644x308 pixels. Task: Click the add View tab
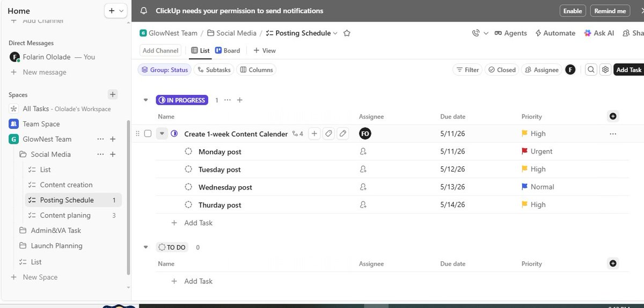tap(265, 50)
